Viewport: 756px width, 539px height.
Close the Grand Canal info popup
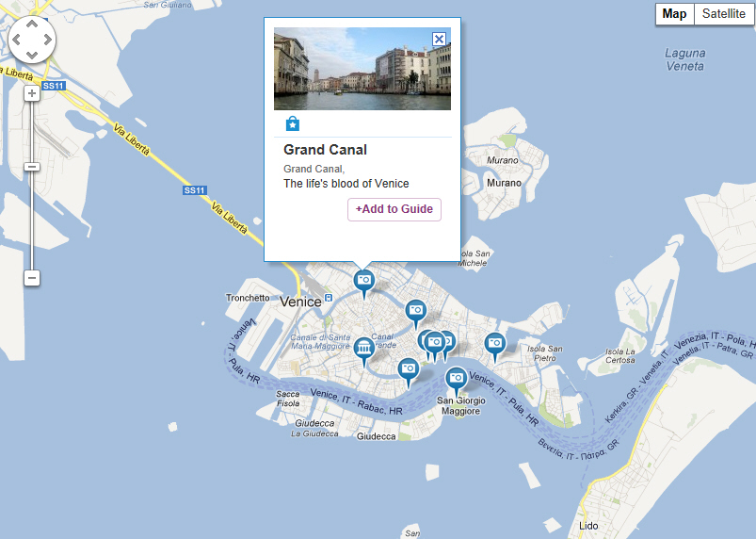pyautogui.click(x=439, y=39)
